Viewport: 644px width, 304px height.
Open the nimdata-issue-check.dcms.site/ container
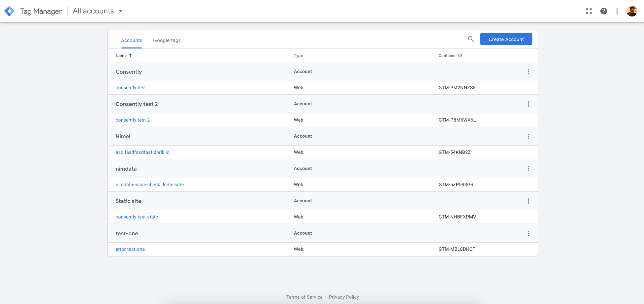click(x=150, y=184)
